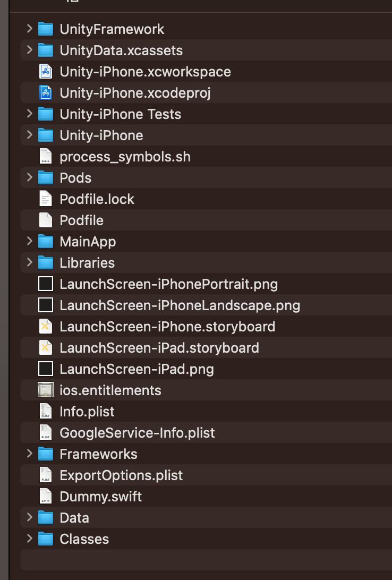Click the UnityData.xcassets folder icon
The image size is (392, 580).
click(46, 50)
